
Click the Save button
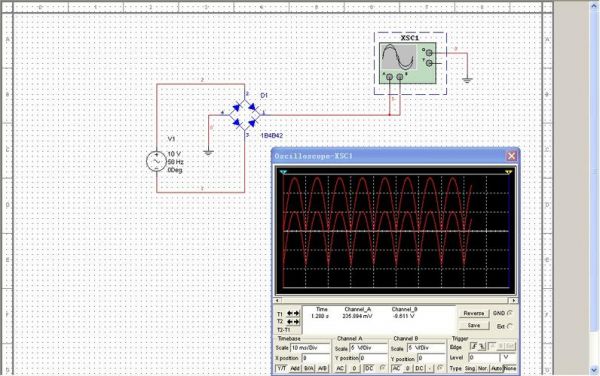474,326
